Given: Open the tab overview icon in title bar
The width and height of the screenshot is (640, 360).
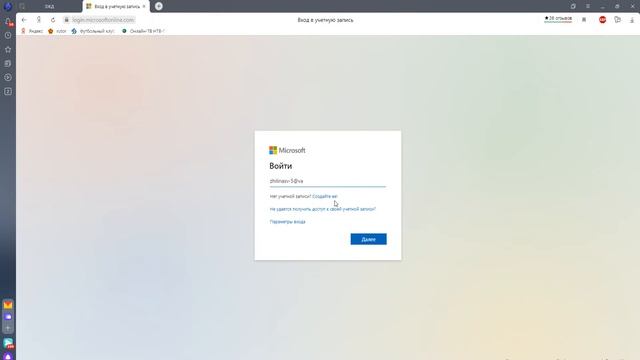Looking at the screenshot, I should click(573, 6).
